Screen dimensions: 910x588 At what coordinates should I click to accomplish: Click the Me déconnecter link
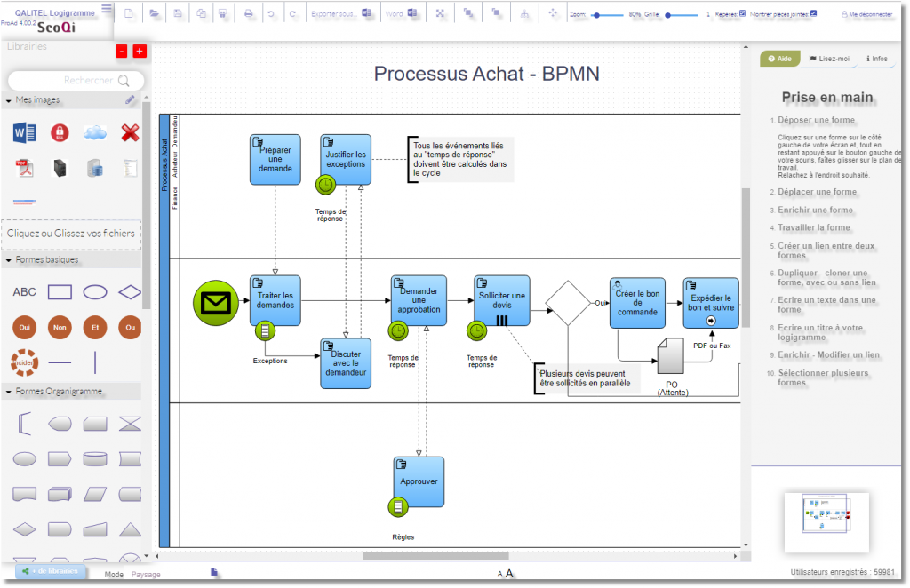pos(870,15)
